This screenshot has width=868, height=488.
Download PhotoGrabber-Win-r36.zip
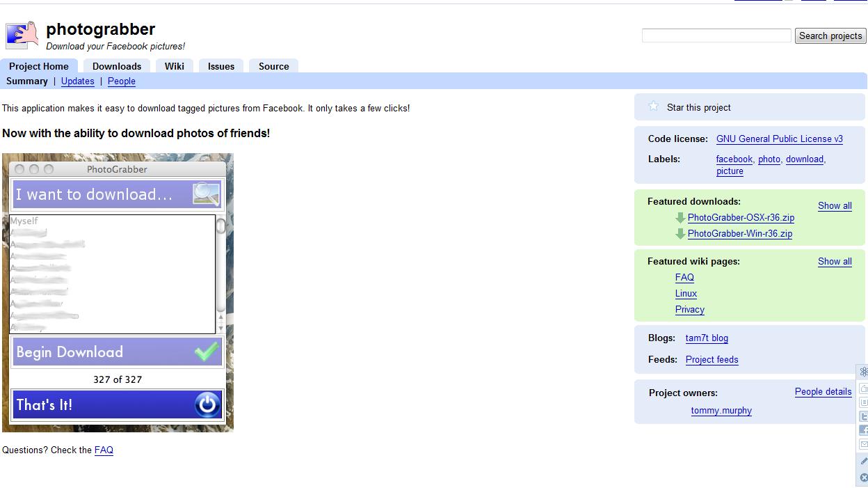tap(740, 233)
